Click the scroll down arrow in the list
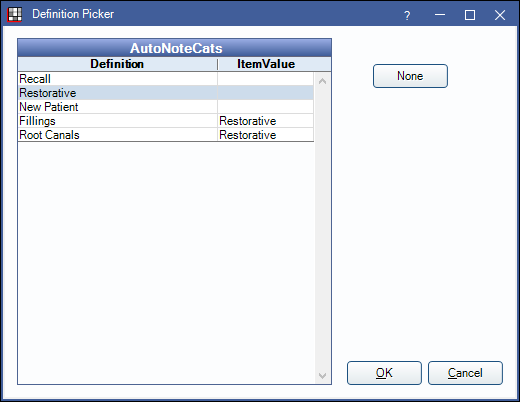Viewport: 520px width, 402px height. (x=322, y=376)
